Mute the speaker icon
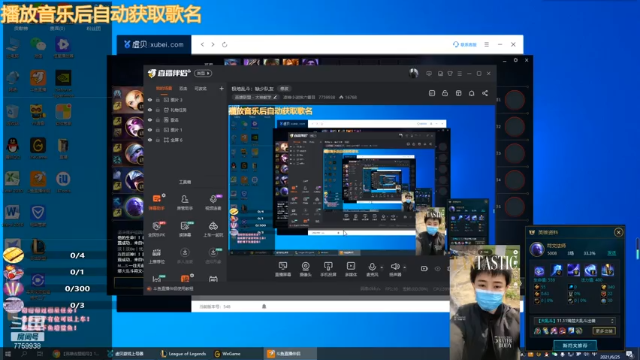This screenshot has width=640, height=360. [395, 267]
